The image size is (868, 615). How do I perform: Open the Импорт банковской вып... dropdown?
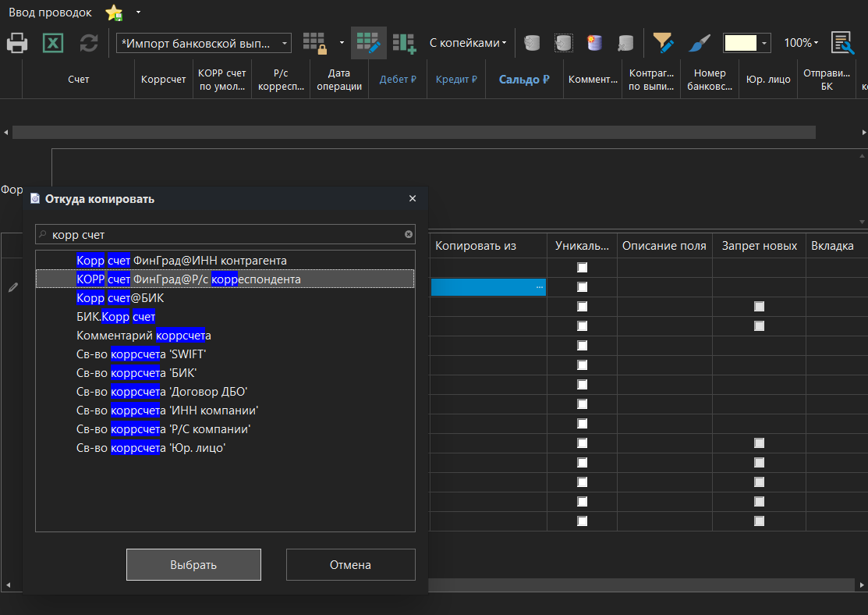pyautogui.click(x=204, y=43)
